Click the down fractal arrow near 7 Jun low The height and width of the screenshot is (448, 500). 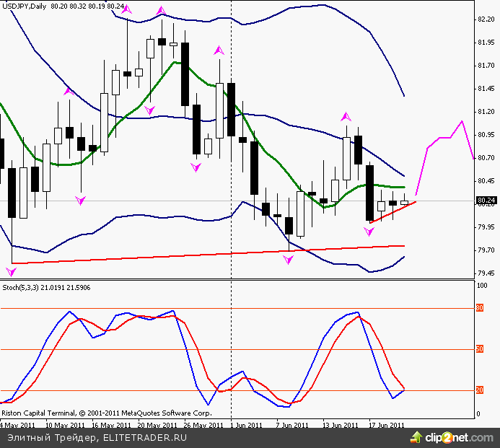pyautogui.click(x=289, y=259)
